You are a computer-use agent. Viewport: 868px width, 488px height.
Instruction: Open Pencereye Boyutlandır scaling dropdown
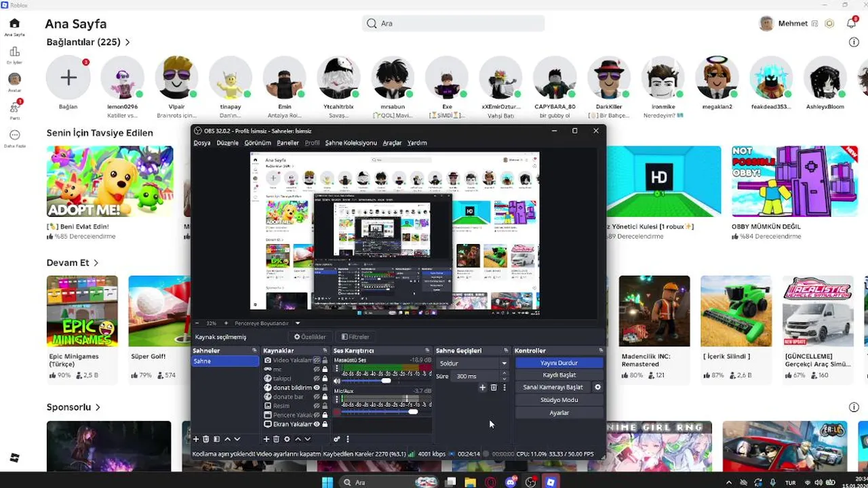tap(267, 323)
